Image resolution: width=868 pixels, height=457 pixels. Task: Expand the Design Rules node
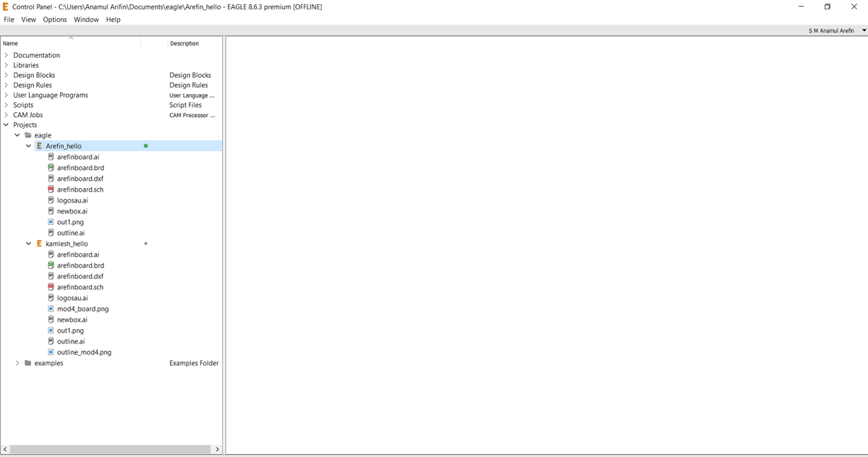coord(6,85)
